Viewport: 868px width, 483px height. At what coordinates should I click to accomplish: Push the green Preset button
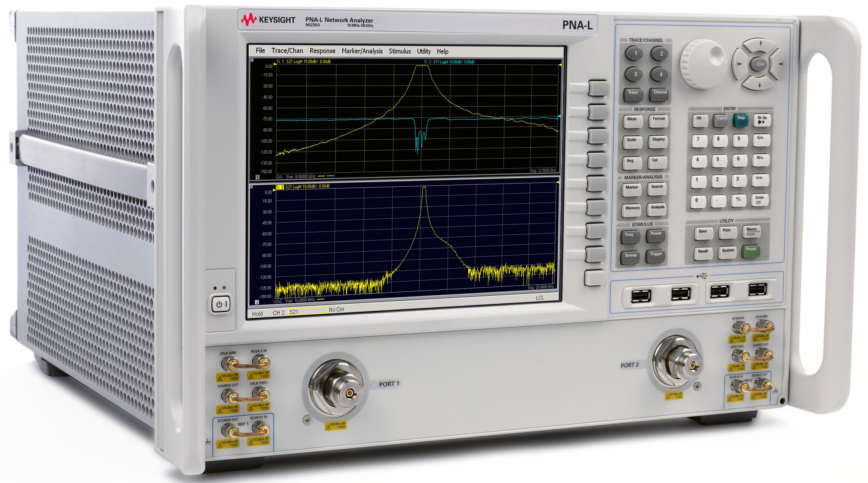[751, 250]
